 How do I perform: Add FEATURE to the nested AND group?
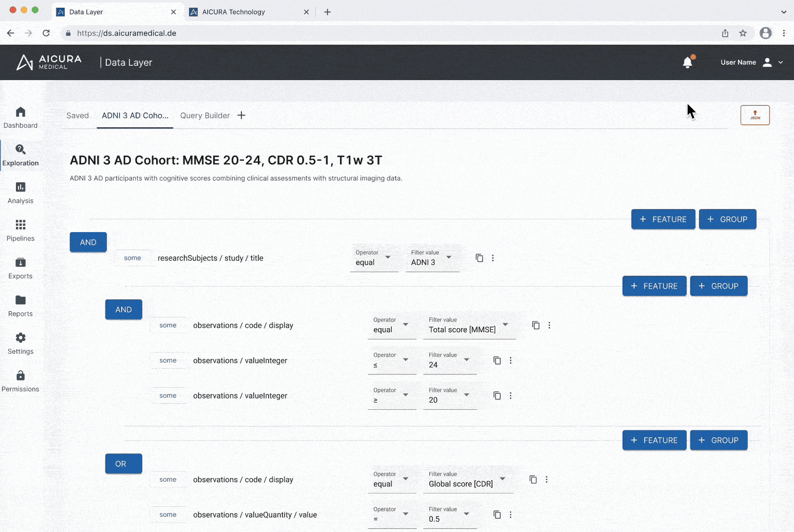point(654,286)
